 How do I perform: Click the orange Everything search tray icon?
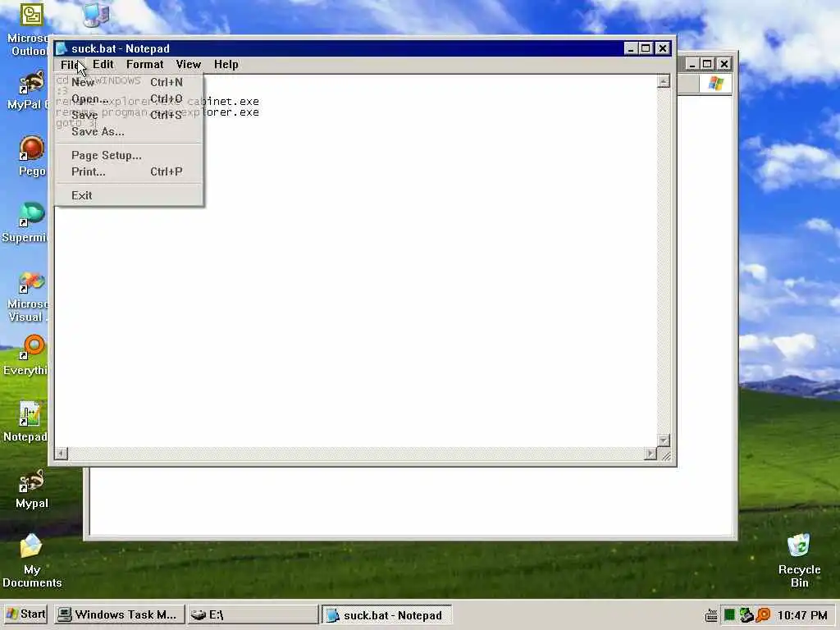point(763,615)
